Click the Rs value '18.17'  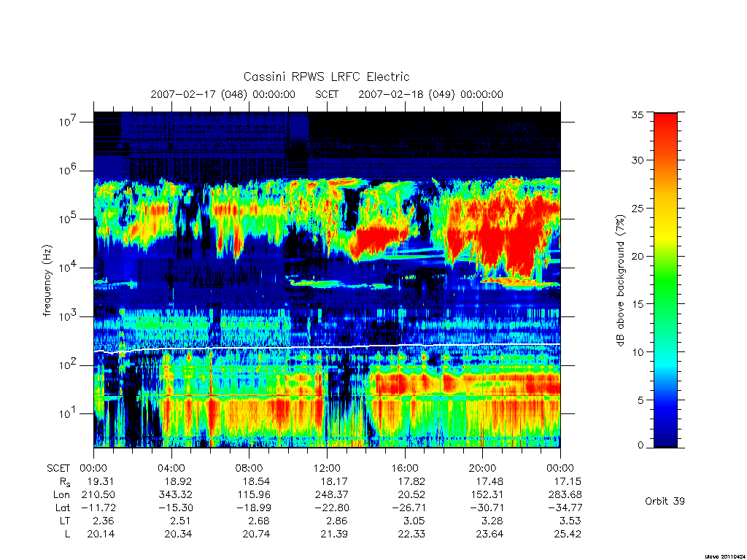[334, 482]
